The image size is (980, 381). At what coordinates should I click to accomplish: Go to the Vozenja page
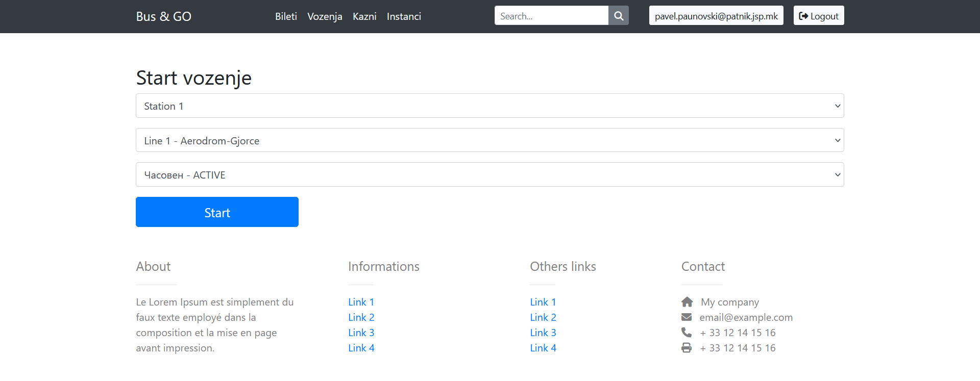[325, 16]
